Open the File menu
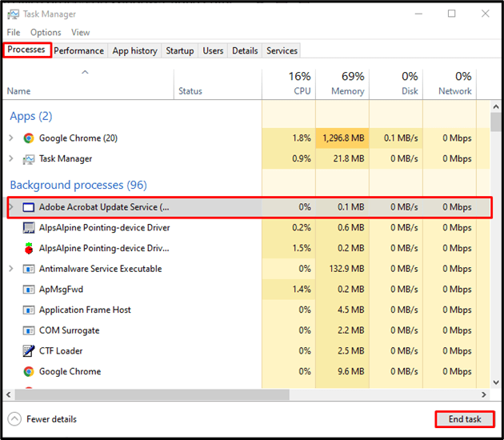 point(14,33)
